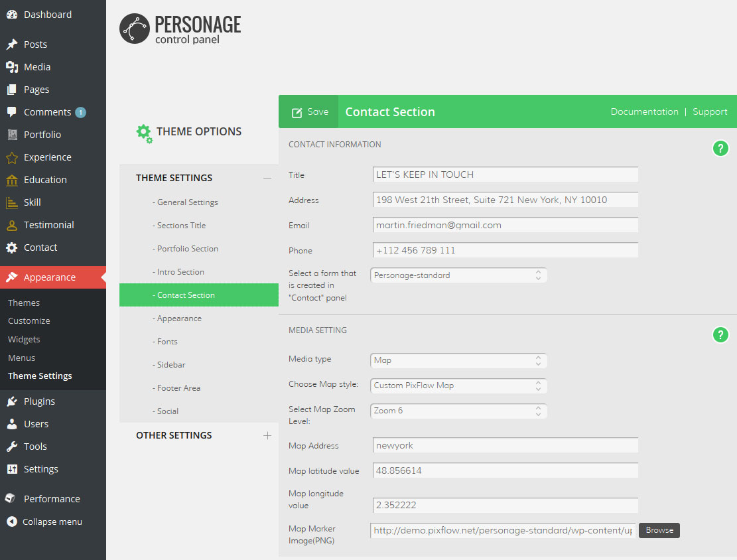The height and width of the screenshot is (560, 737).
Task: Collapse the Theme Settings group
Action: coord(267,178)
